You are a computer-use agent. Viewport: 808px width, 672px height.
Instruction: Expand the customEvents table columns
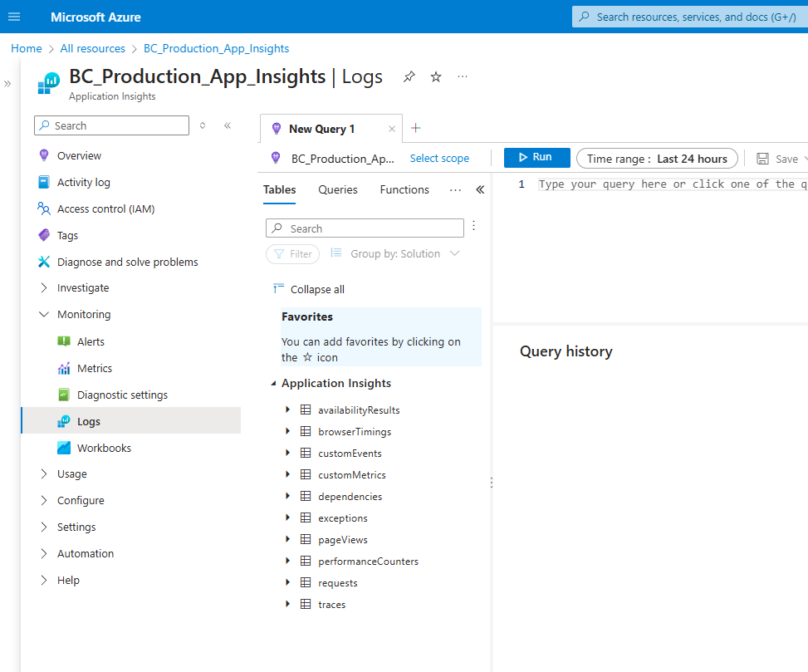click(287, 453)
